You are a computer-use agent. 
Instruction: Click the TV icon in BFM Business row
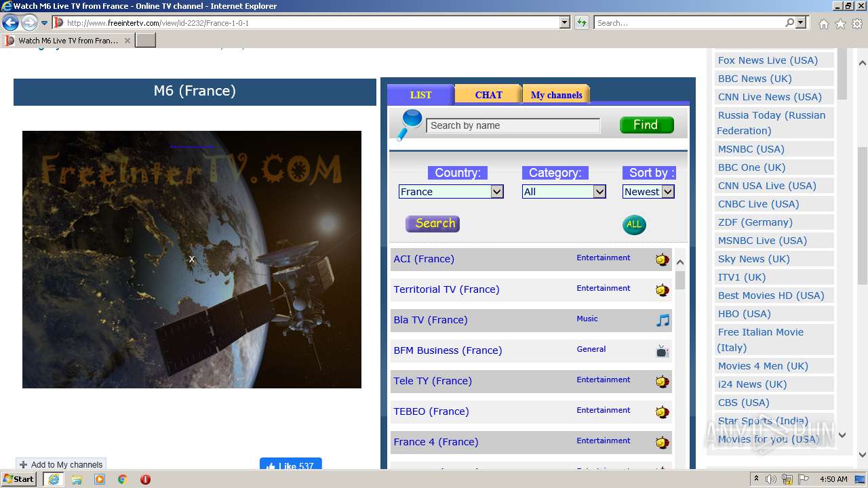point(663,350)
